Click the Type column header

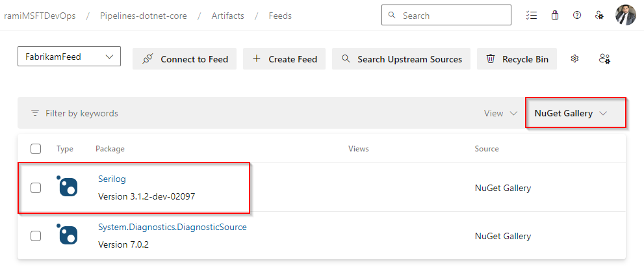pyautogui.click(x=65, y=149)
